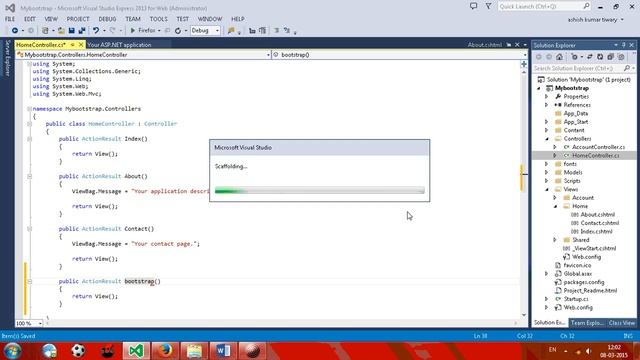Viewport: 640px width, 360px height.
Task: Collapse the Index() method outline
Action: pos(29,139)
